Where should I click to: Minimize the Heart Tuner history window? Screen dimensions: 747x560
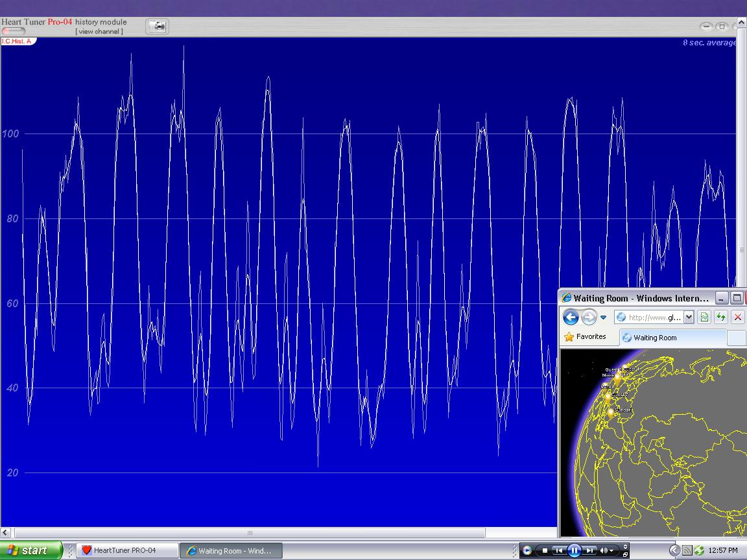[x=707, y=26]
